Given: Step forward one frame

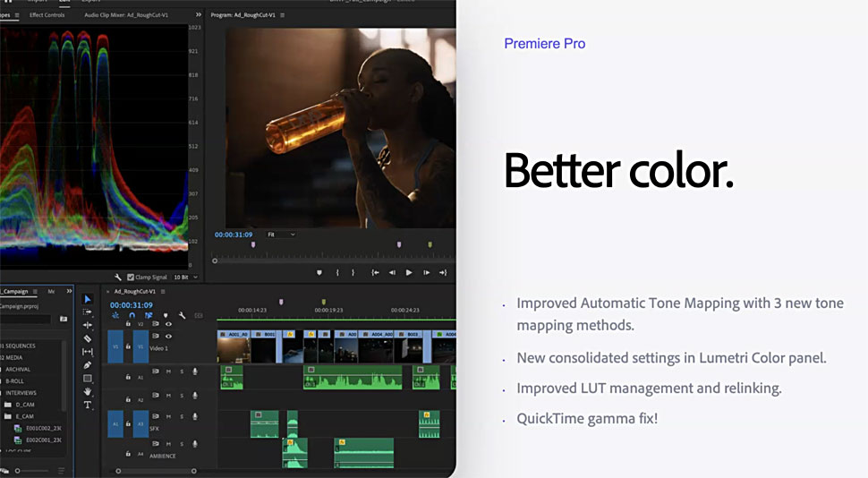Looking at the screenshot, I should pyautogui.click(x=426, y=272).
